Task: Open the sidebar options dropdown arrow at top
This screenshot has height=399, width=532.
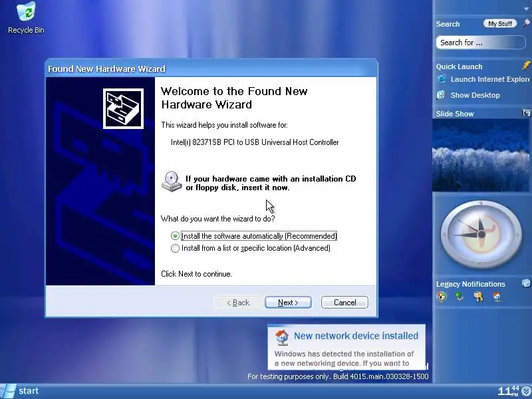Action: [526, 9]
